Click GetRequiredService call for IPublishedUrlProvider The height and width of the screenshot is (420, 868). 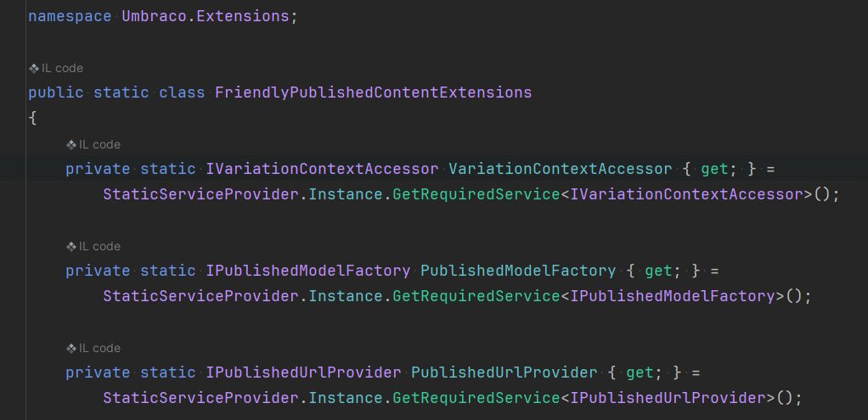coord(476,398)
